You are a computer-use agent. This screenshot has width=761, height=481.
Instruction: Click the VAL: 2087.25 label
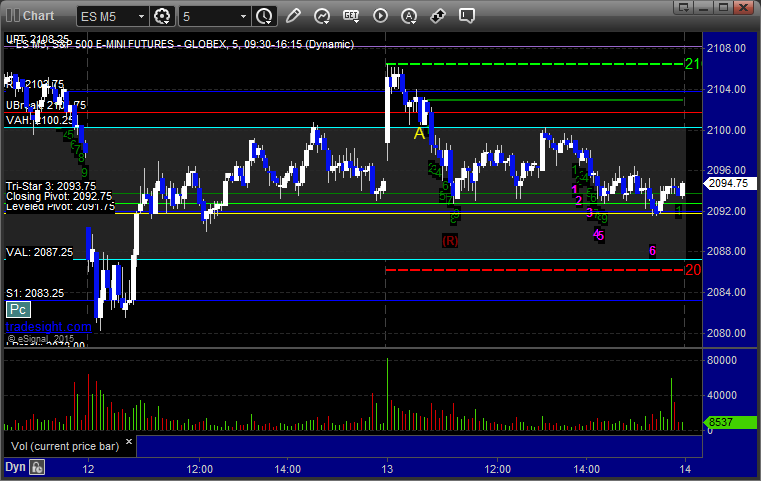point(39,252)
